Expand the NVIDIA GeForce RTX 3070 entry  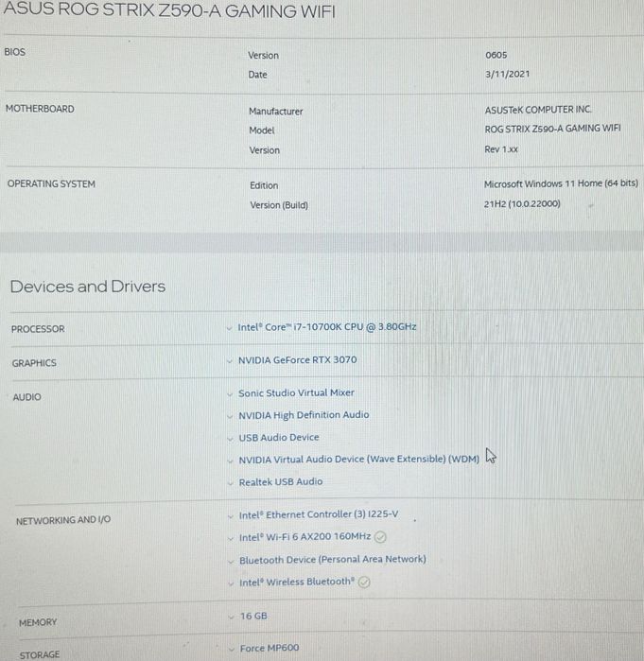point(230,361)
